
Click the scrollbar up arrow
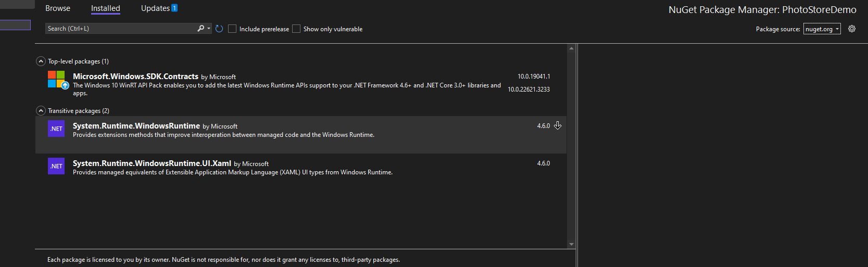point(571,48)
